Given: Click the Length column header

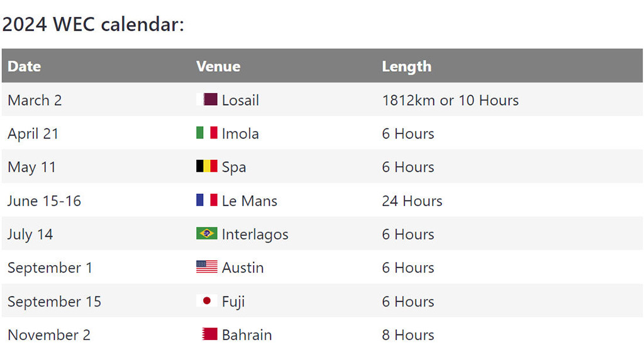Looking at the screenshot, I should pos(407,67).
